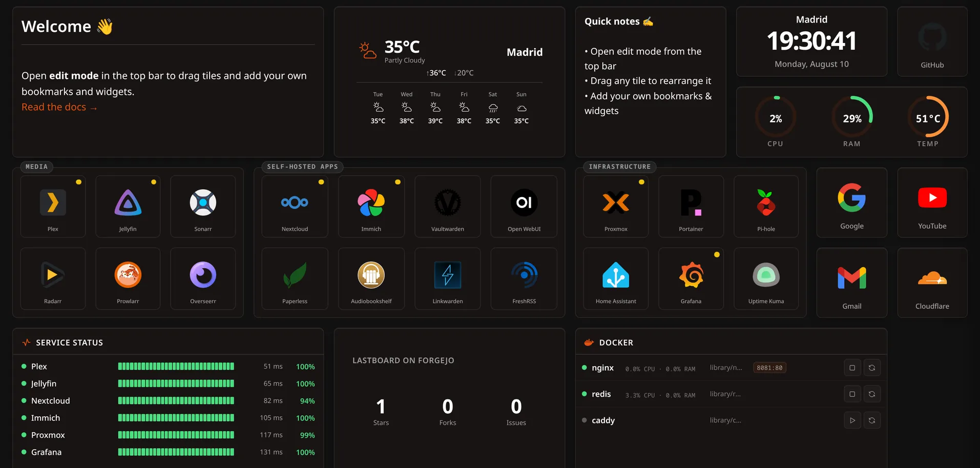
Task: Open the Linkwarden tile
Action: [x=448, y=279]
